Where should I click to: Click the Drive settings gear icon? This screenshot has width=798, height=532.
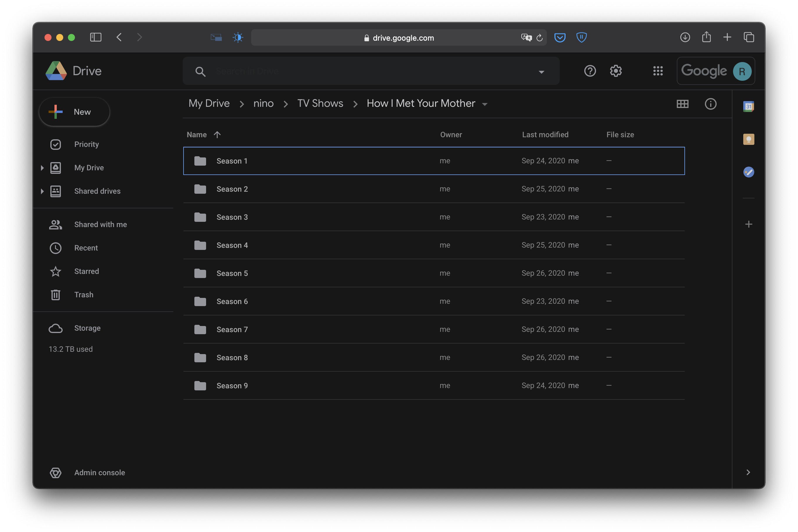(x=616, y=71)
